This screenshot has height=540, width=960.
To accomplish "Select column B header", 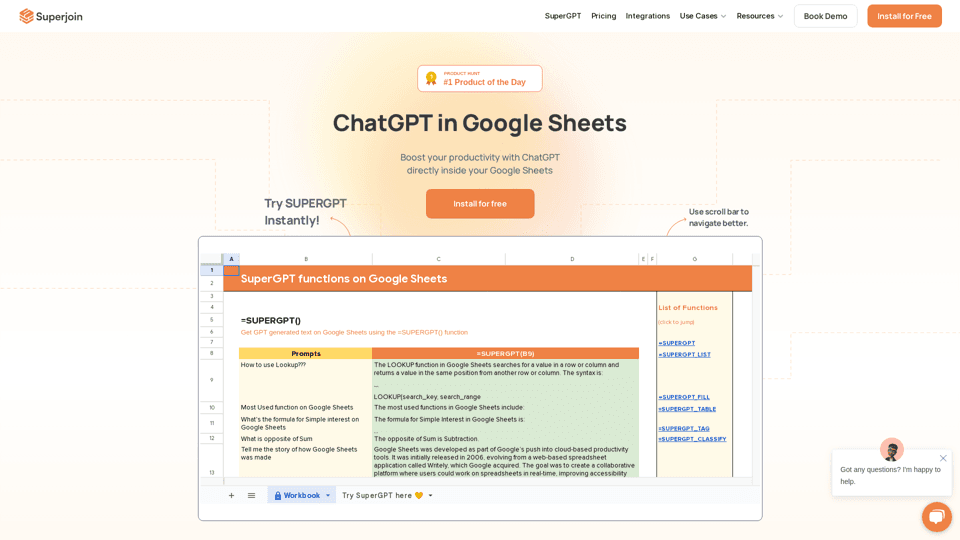I will (x=306, y=259).
